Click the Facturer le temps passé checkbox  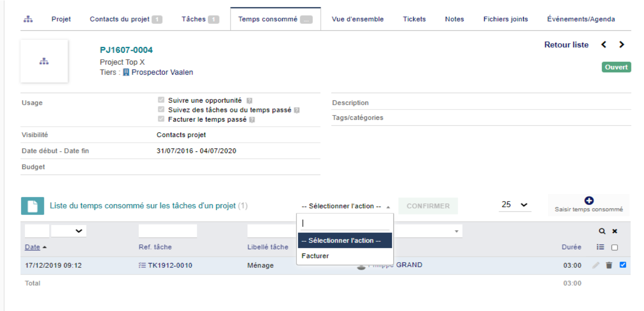pos(161,119)
